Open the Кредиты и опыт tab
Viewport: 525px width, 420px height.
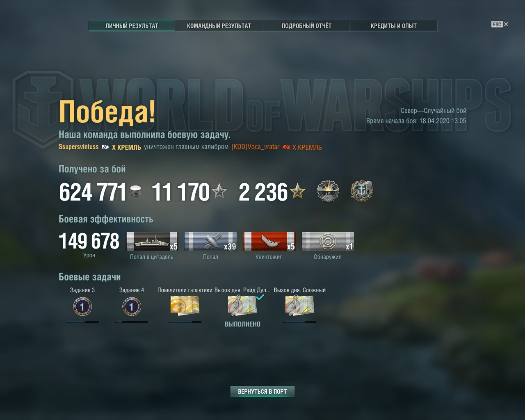pos(394,26)
